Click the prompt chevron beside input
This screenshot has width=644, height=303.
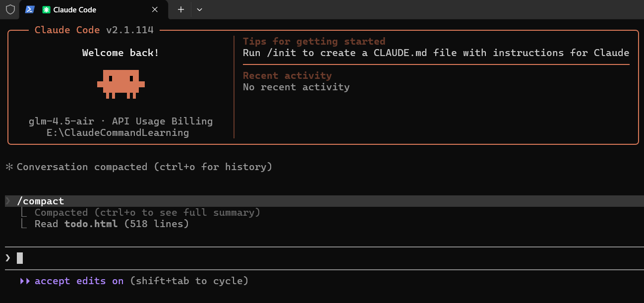tap(8, 257)
